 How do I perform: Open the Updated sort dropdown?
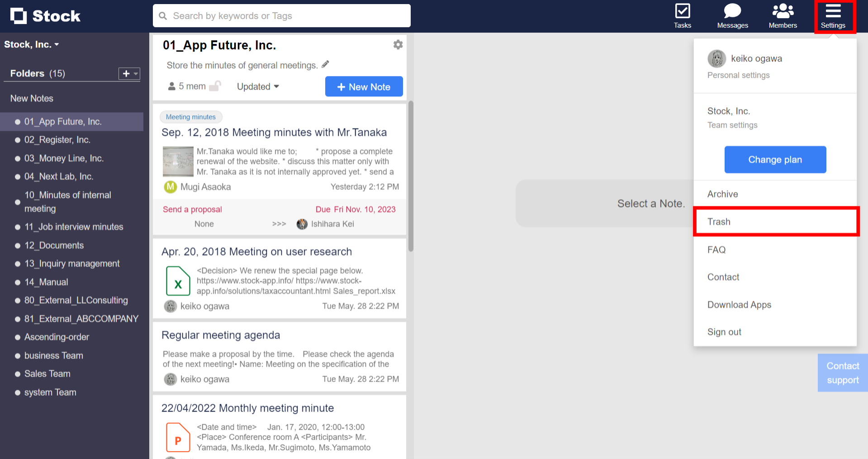point(257,86)
